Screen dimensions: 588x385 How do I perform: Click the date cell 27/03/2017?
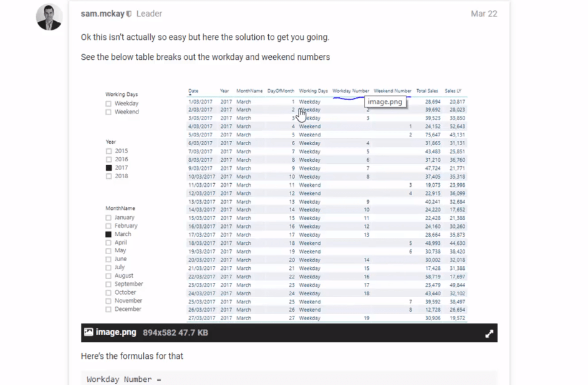201,318
